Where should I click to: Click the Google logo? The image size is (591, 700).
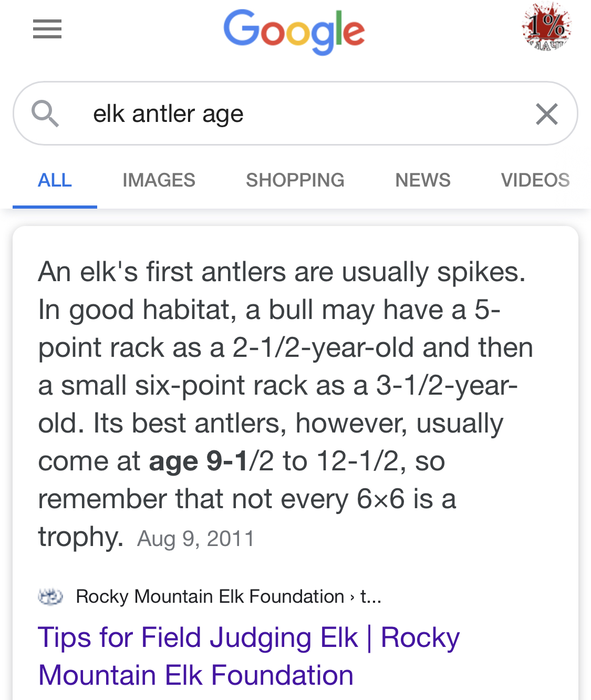(294, 32)
